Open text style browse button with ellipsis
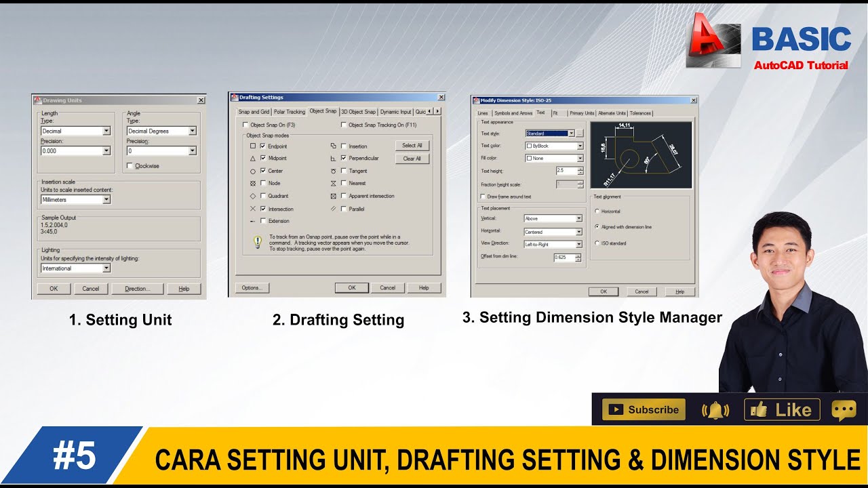 tap(580, 134)
